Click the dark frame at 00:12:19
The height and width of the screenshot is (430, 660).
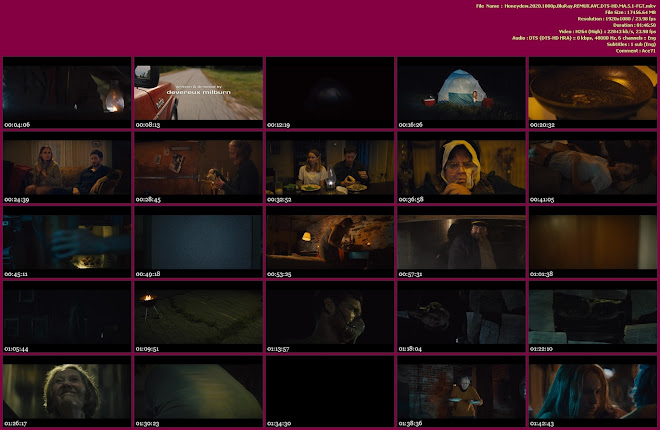coord(330,93)
